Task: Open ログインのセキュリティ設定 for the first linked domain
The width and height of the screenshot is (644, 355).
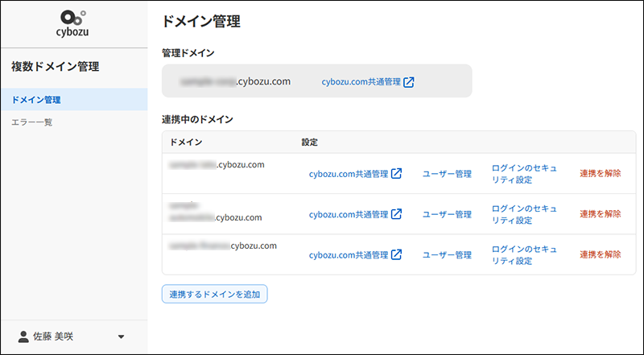Action: pos(524,174)
